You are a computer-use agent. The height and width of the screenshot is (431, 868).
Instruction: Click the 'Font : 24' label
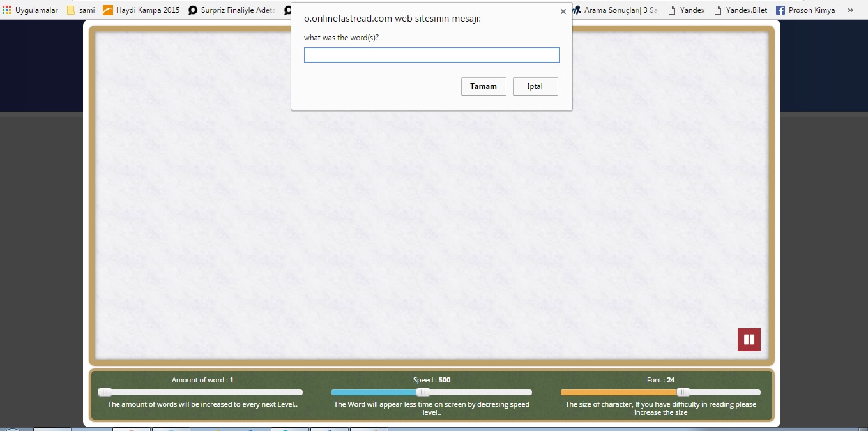click(x=660, y=380)
